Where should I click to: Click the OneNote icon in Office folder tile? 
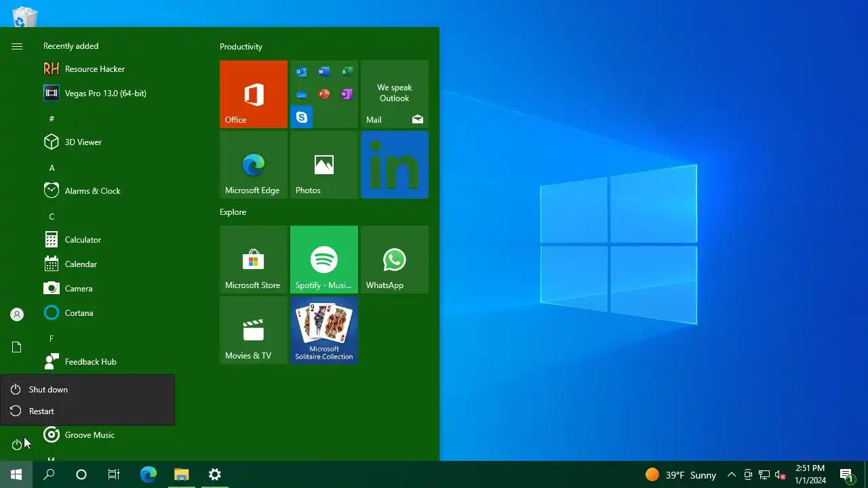click(x=347, y=94)
